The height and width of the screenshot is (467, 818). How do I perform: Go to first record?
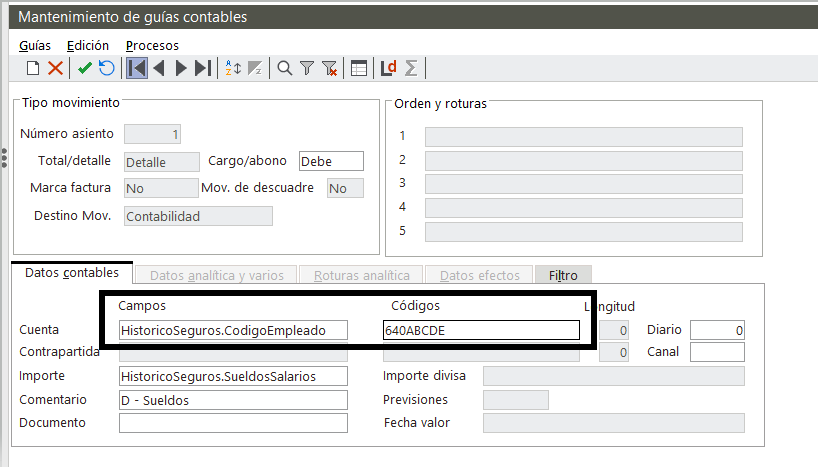137,68
